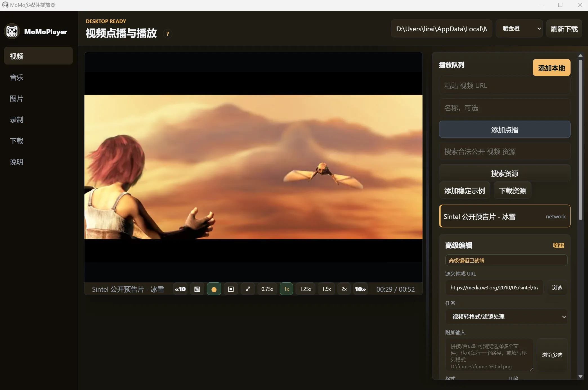Select 1x playback speed

tap(286, 289)
